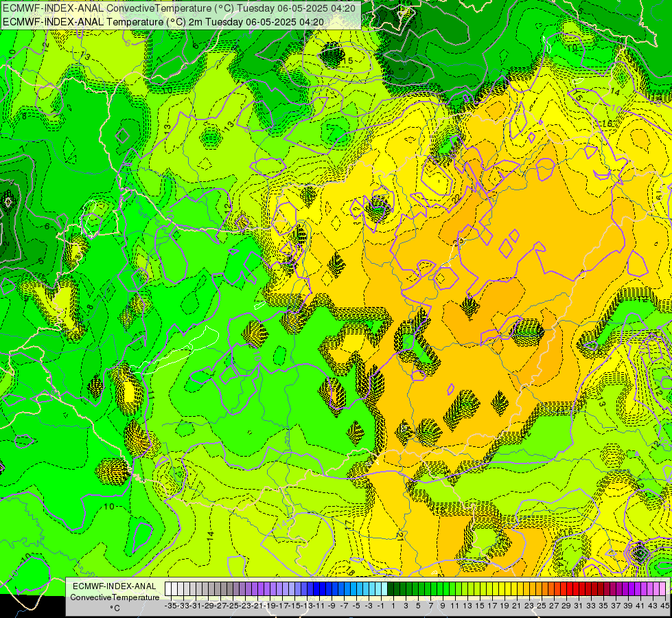
Task: Click the °C unit label in legend
Action: 115,608
